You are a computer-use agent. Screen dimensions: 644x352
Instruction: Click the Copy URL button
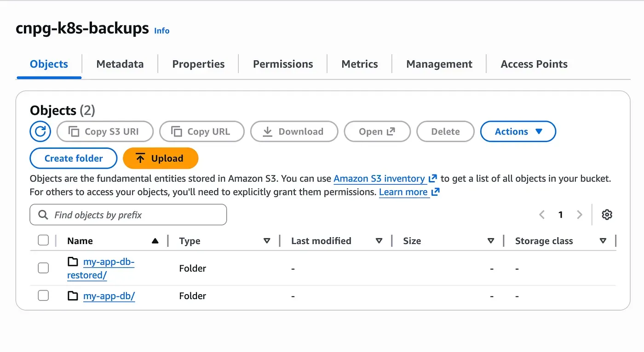pos(201,131)
